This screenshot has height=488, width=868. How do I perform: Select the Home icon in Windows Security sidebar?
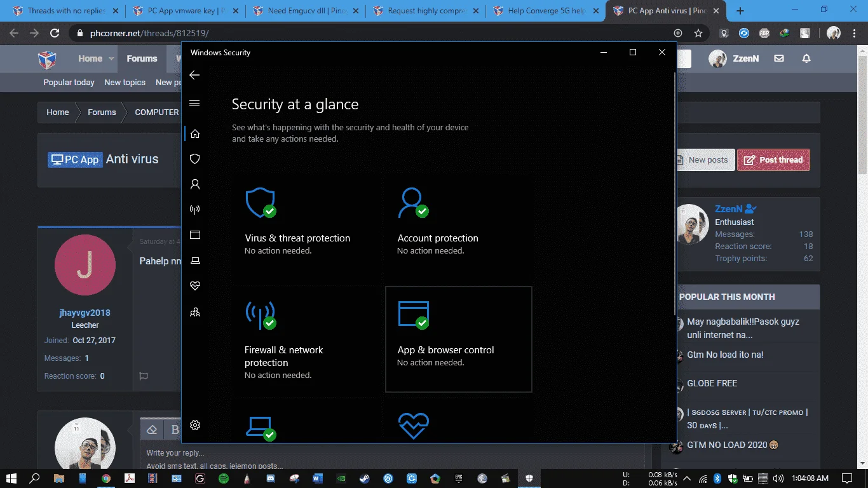195,133
